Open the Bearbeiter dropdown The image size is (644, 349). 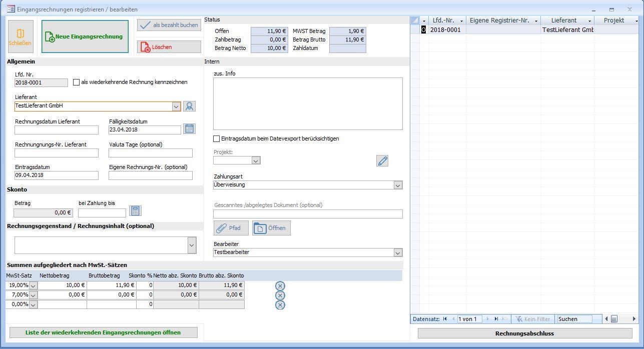pos(398,252)
